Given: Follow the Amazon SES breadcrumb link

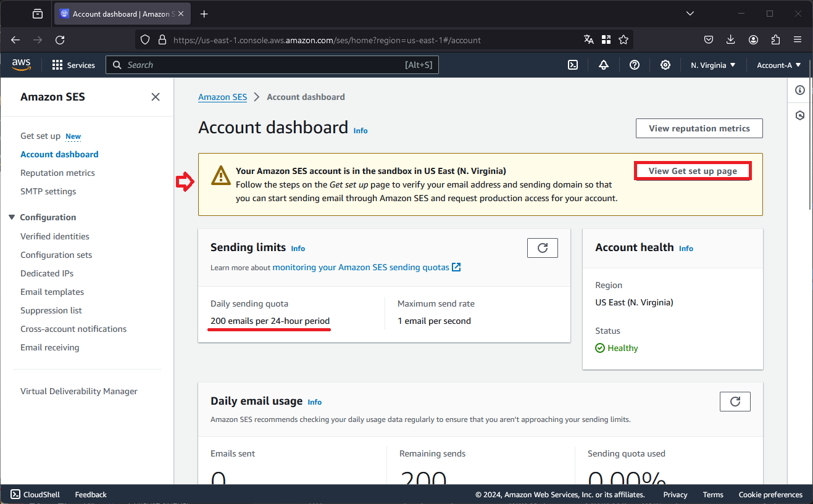Looking at the screenshot, I should click(x=222, y=97).
